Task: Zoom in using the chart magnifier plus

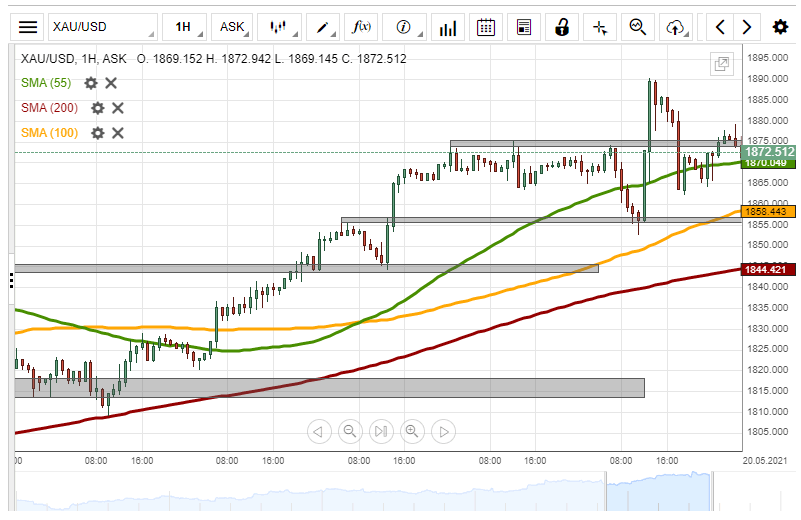Action: click(411, 432)
